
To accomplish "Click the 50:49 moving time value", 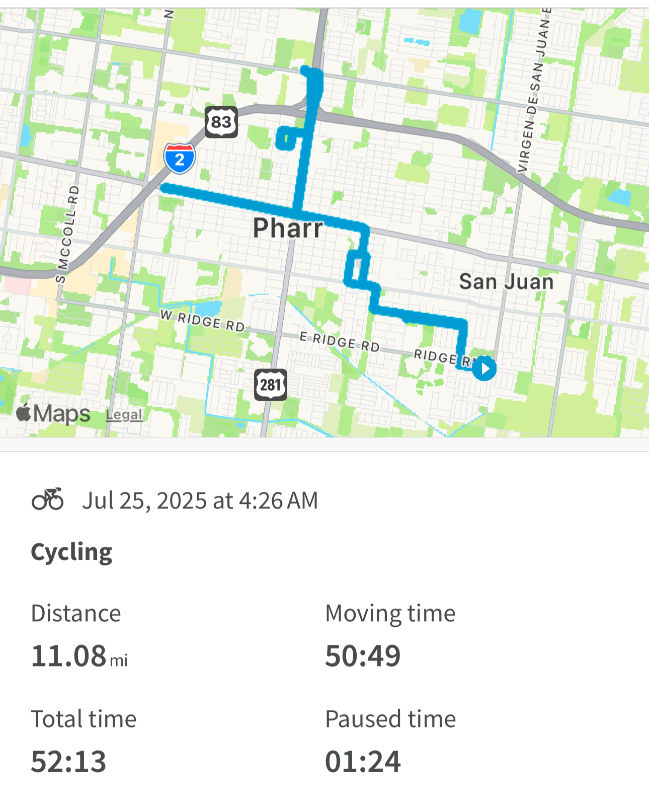I will [363, 656].
